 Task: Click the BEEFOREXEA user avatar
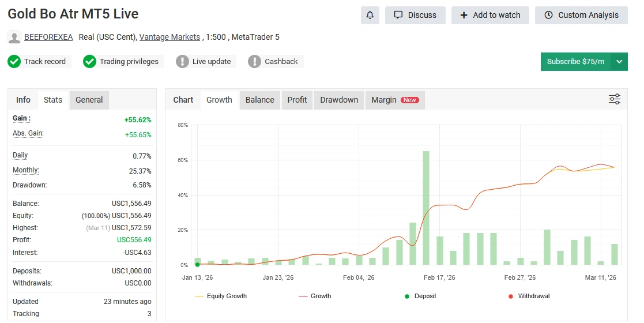click(x=14, y=37)
